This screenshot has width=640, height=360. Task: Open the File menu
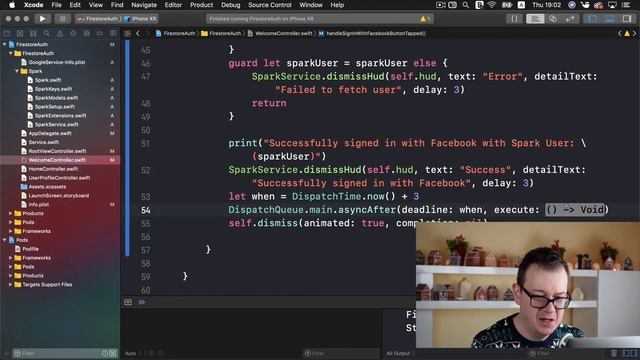[56, 5]
